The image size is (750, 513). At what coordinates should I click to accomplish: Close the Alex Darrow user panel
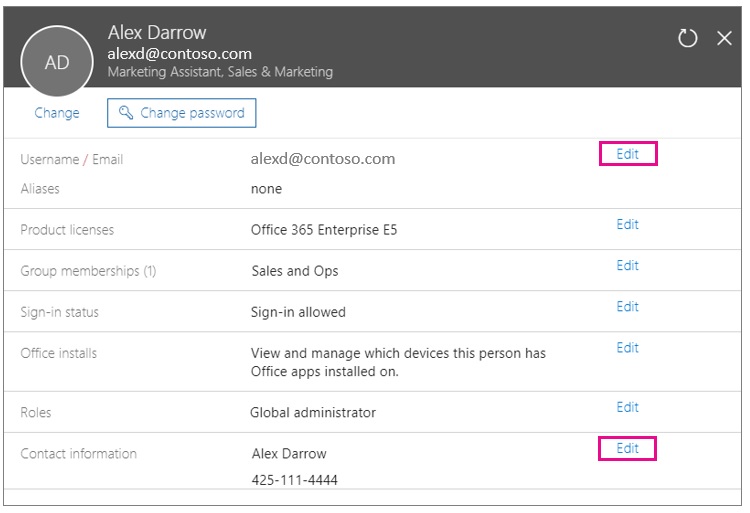[724, 38]
